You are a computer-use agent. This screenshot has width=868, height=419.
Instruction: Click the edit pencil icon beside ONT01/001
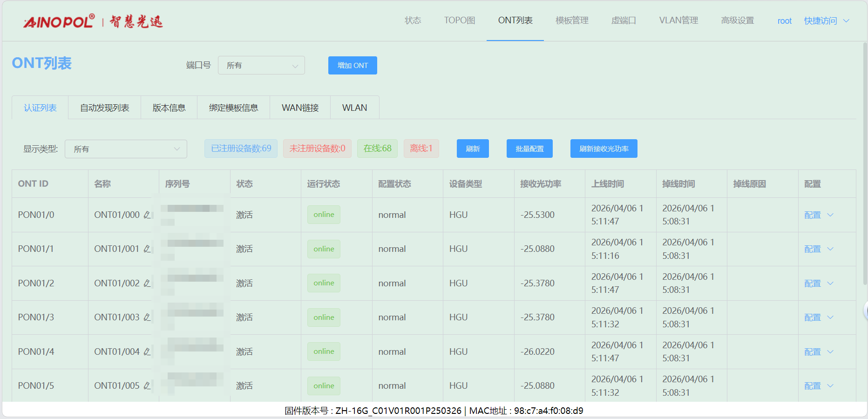click(x=147, y=249)
